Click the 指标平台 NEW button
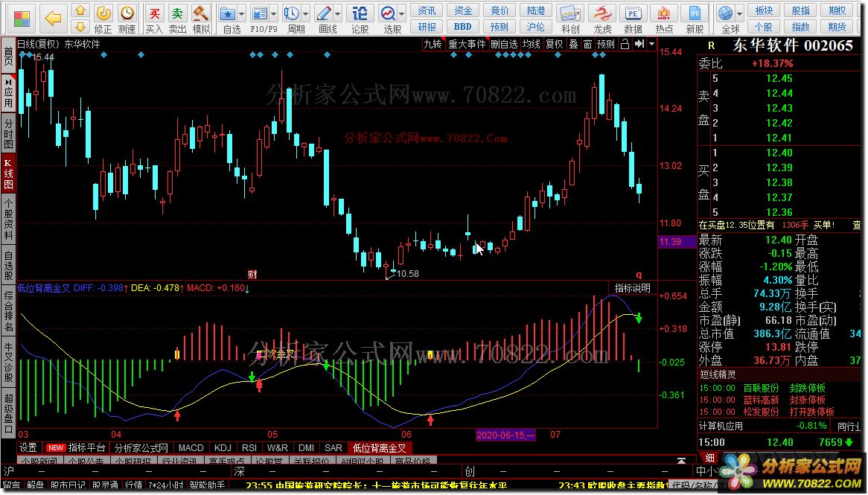 (x=75, y=447)
